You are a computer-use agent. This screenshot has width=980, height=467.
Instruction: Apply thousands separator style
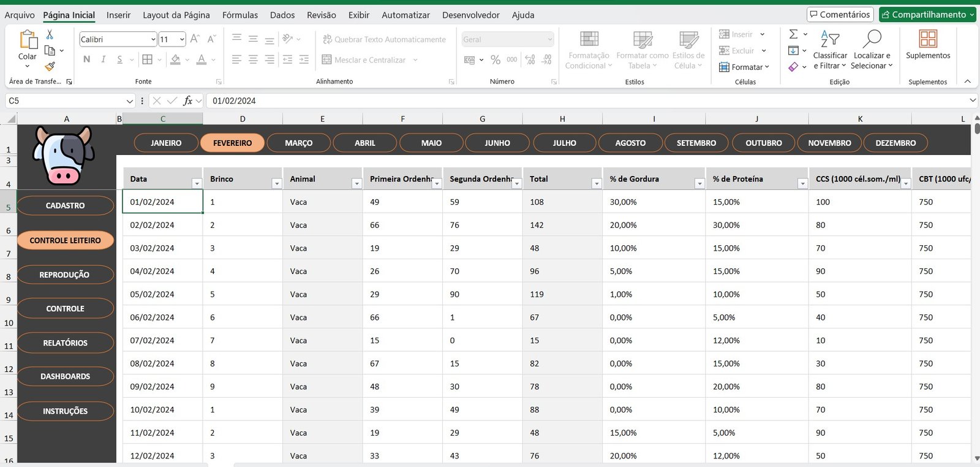[x=512, y=59]
